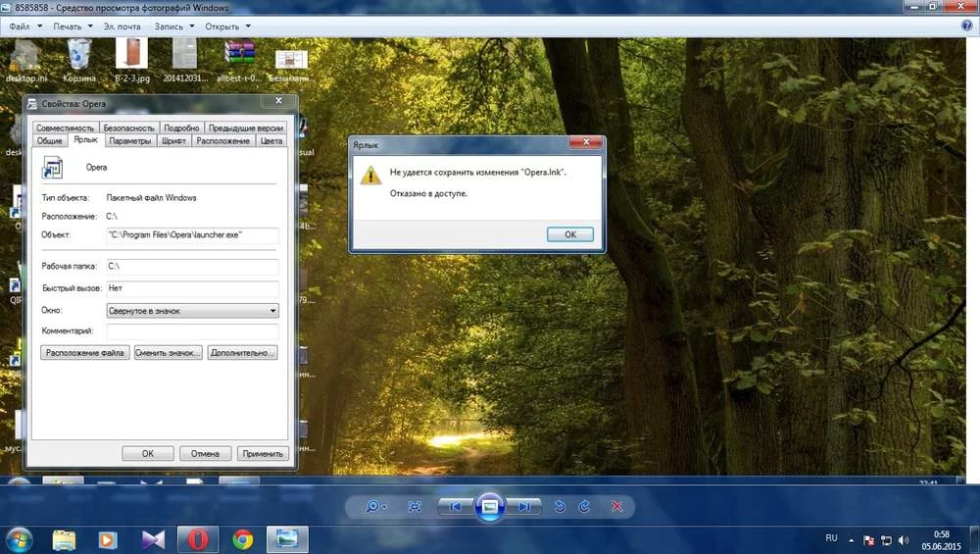This screenshot has width=980, height=554.
Task: Start the slideshow with the center button
Action: [490, 506]
